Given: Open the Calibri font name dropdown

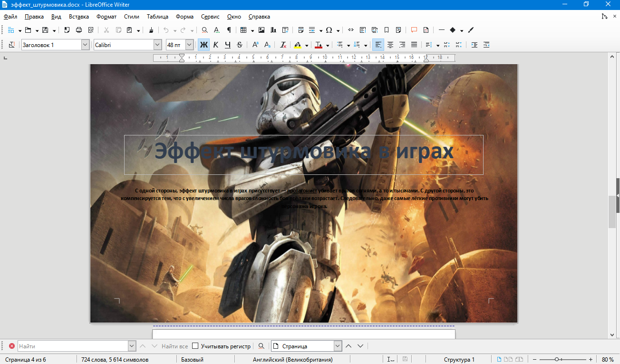Looking at the screenshot, I should [x=157, y=45].
